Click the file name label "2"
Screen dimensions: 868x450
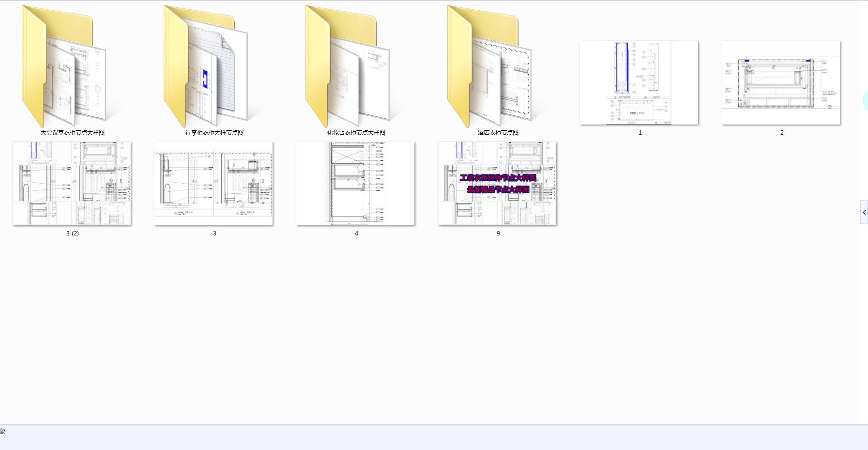coord(782,132)
